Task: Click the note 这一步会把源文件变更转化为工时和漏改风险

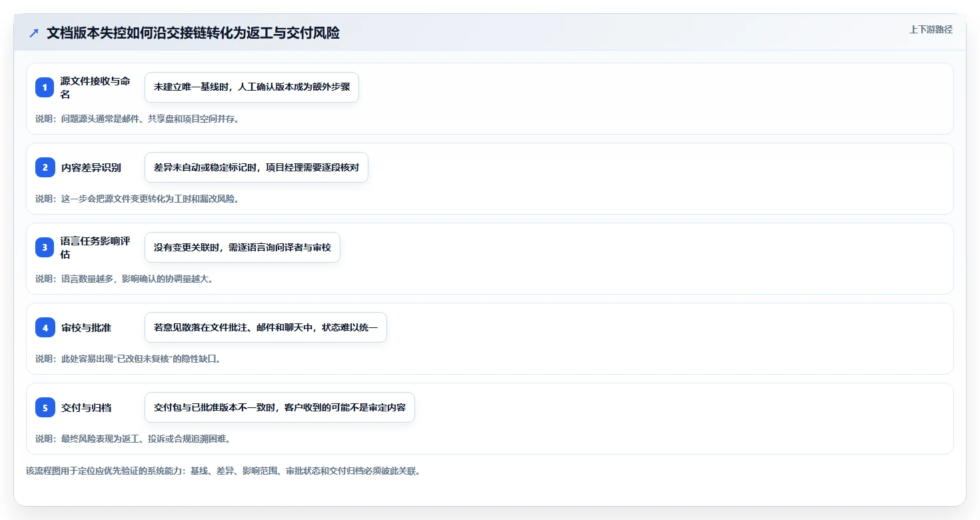Action: click(137, 199)
